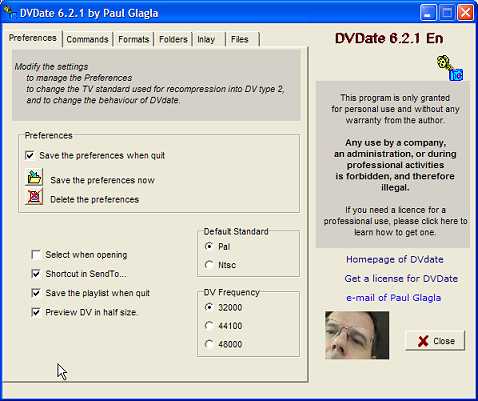Viewport: 478px width, 401px height.
Task: Click the Save the preferences now icon
Action: (34, 177)
